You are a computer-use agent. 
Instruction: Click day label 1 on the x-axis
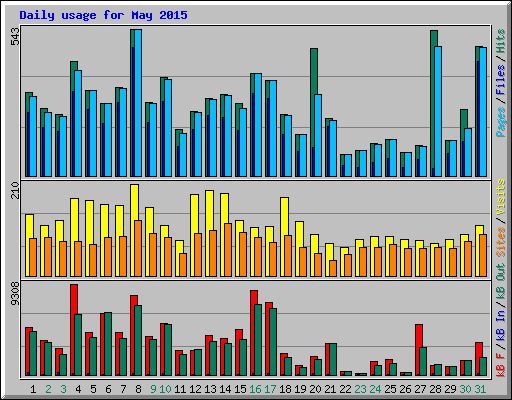[x=33, y=389]
